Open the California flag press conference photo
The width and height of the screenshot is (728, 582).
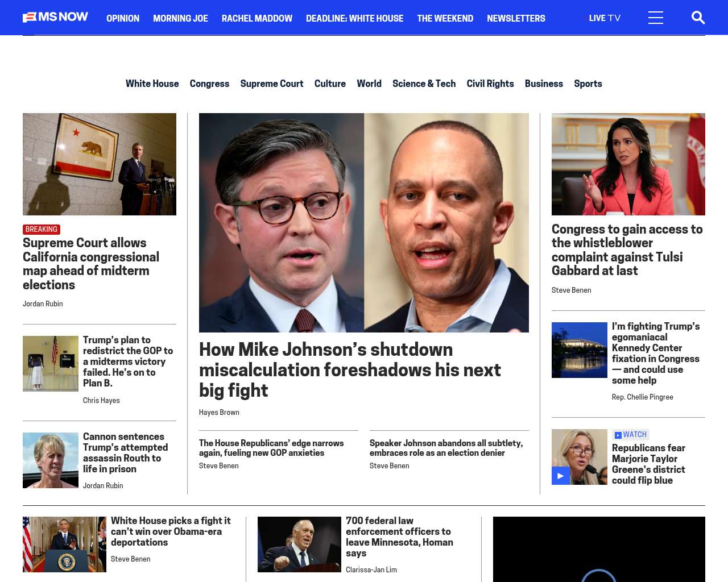tap(100, 164)
